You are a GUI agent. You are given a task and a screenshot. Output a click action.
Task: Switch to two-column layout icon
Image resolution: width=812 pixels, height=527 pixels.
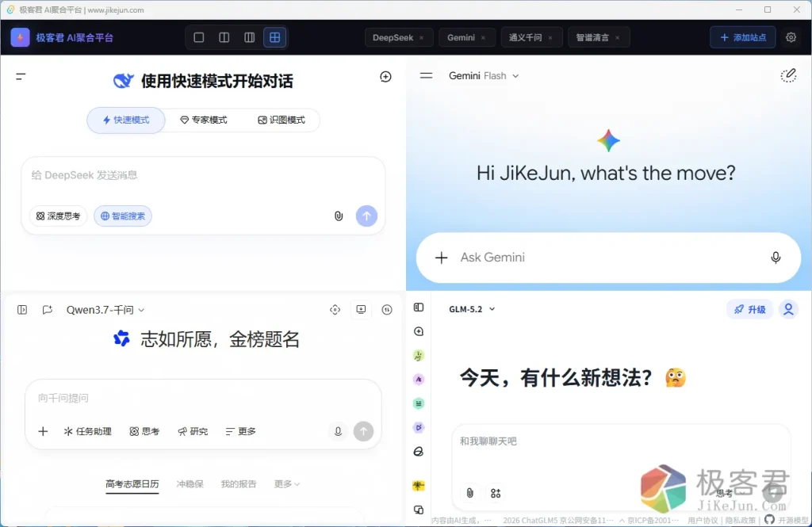pos(224,37)
